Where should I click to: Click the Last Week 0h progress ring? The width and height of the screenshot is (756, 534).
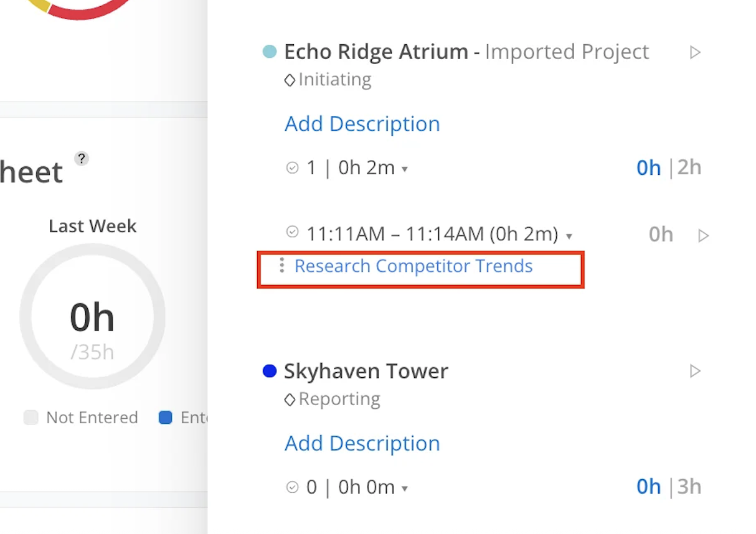tap(92, 316)
